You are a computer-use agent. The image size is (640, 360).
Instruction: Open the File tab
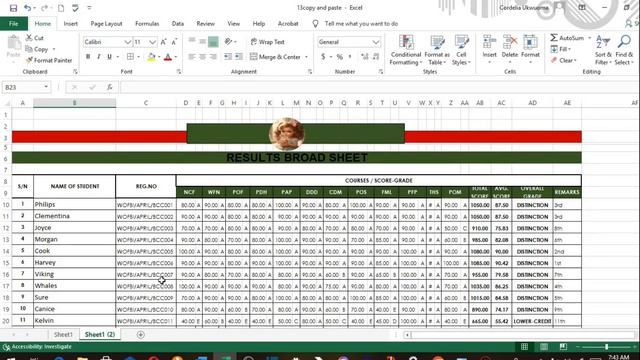pos(13,24)
